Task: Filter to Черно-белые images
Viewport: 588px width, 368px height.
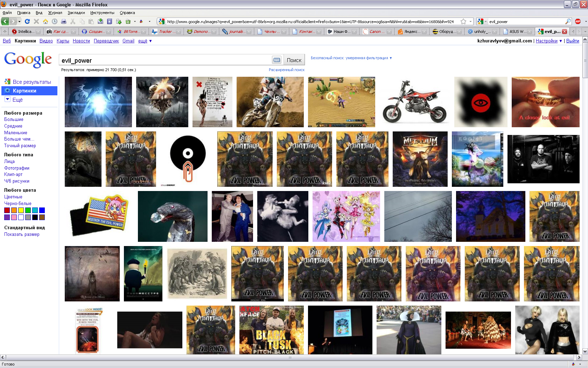Action: click(x=18, y=204)
